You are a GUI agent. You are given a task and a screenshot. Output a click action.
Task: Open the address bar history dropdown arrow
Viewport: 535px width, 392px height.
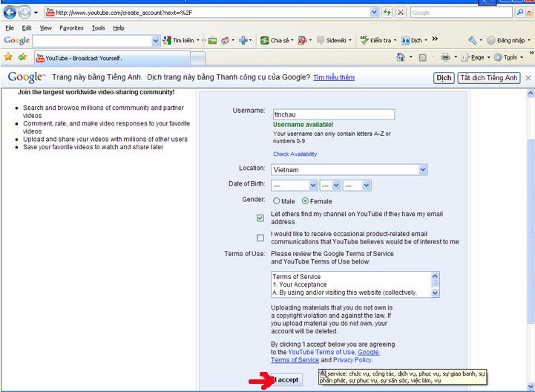pos(374,13)
